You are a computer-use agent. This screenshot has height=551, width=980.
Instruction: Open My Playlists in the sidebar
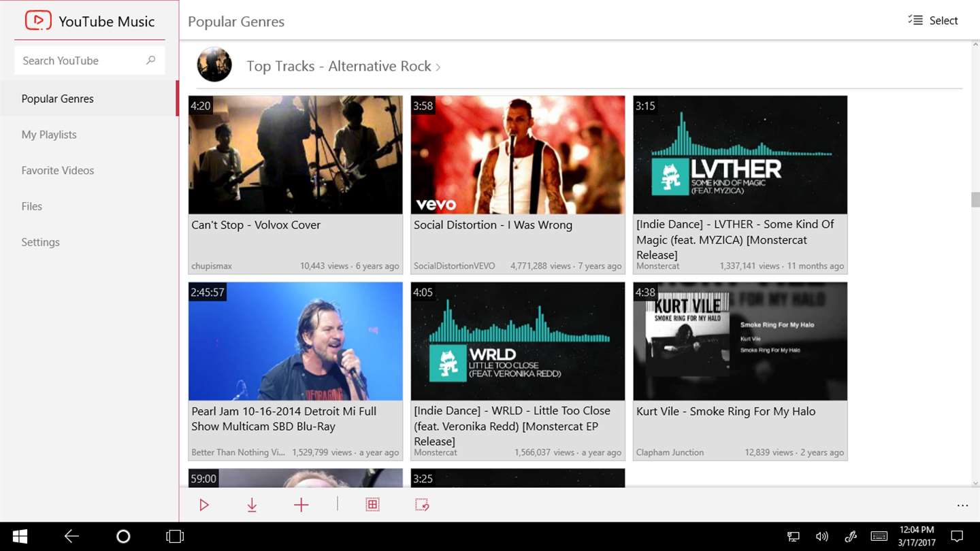(x=89, y=135)
